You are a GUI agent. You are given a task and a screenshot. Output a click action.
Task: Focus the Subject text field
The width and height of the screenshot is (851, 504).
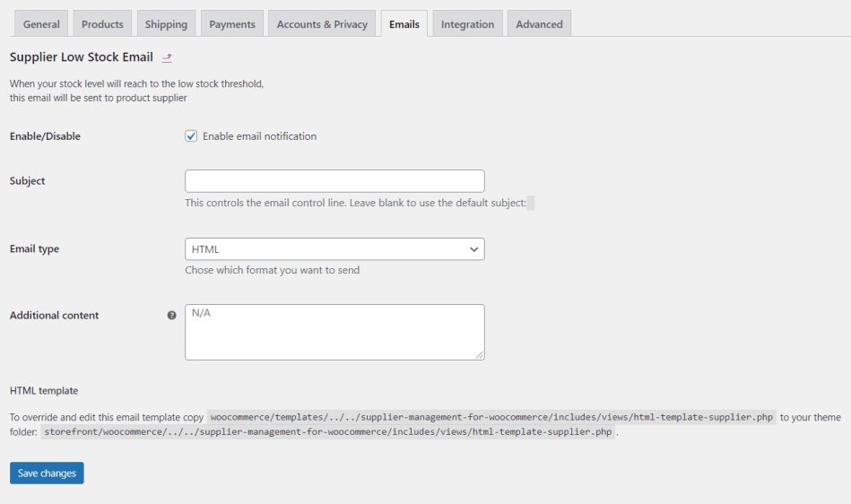[x=334, y=181]
